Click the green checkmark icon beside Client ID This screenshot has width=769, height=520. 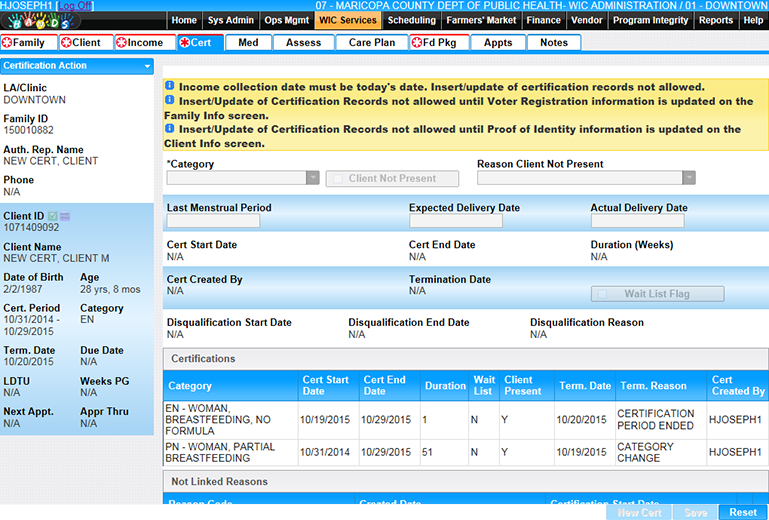point(53,216)
